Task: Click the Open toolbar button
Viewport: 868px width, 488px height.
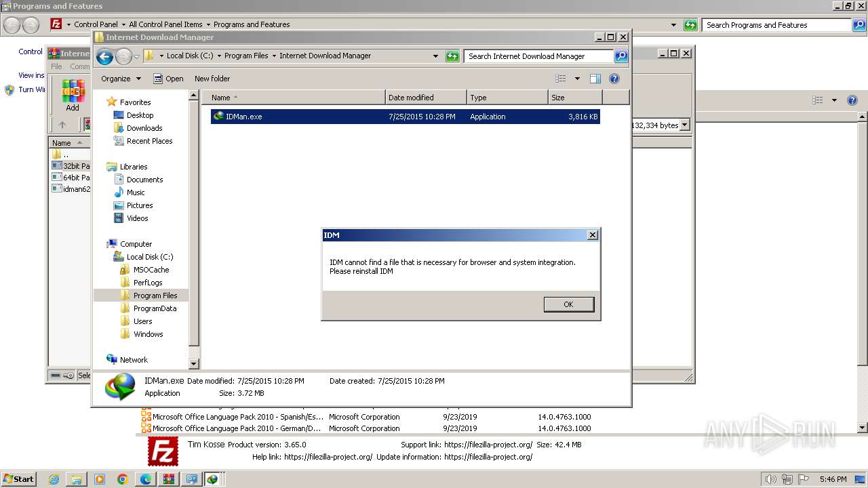Action: click(168, 79)
